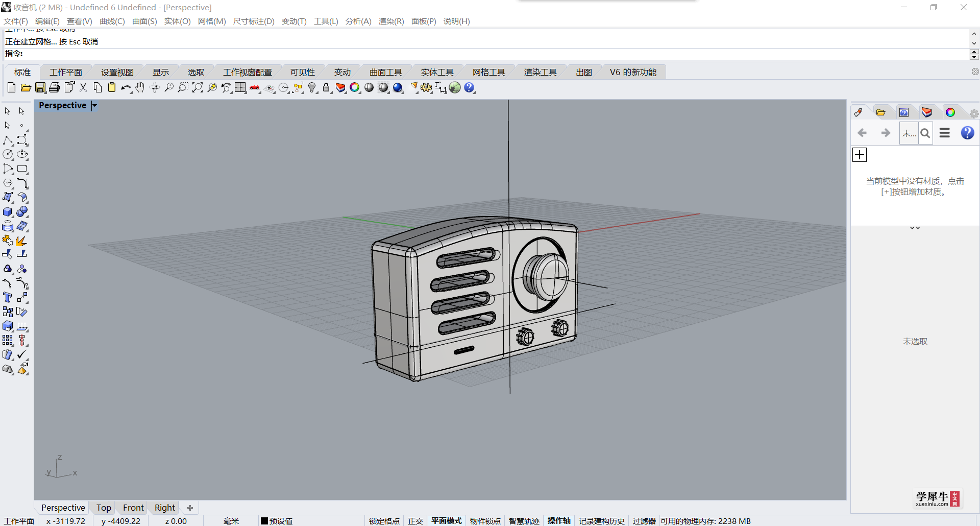This screenshot has height=526, width=980.
Task: Switch to the Top viewport tab
Action: [x=104, y=508]
